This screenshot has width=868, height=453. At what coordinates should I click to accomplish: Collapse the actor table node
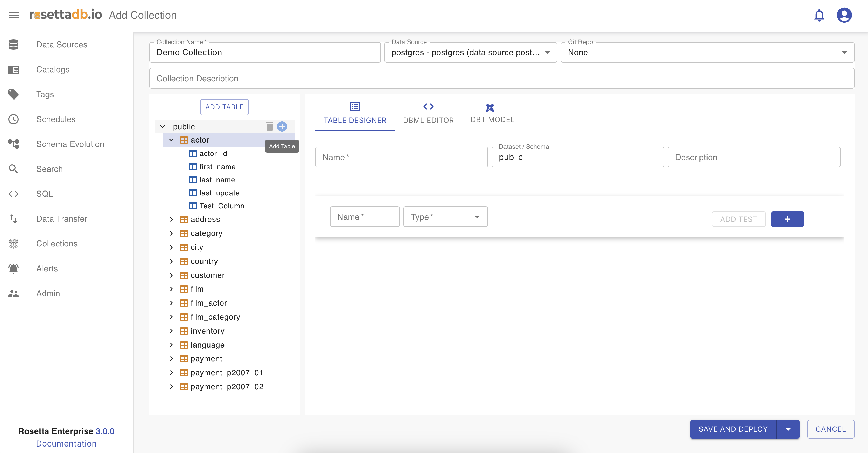[x=172, y=140]
